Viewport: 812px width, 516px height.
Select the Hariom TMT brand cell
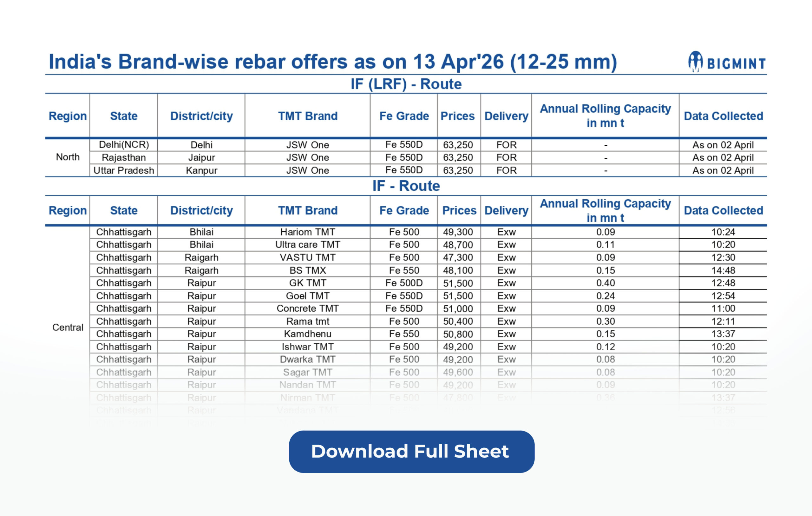click(x=308, y=232)
